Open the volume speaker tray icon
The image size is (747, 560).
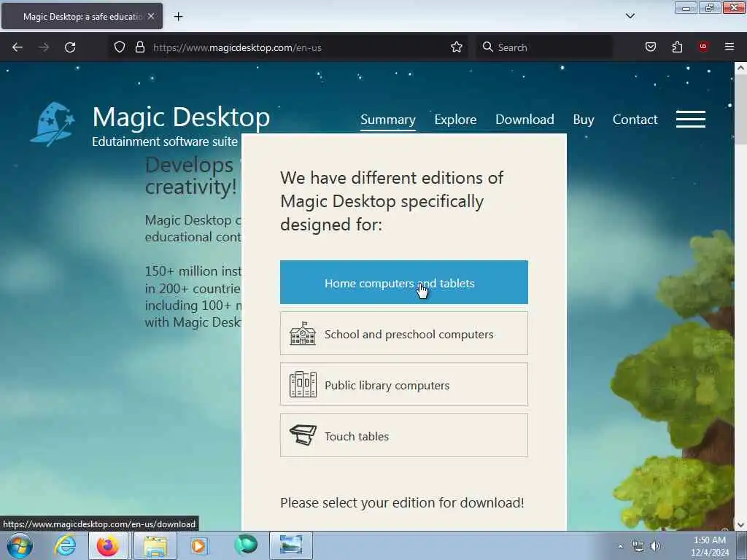(x=656, y=546)
